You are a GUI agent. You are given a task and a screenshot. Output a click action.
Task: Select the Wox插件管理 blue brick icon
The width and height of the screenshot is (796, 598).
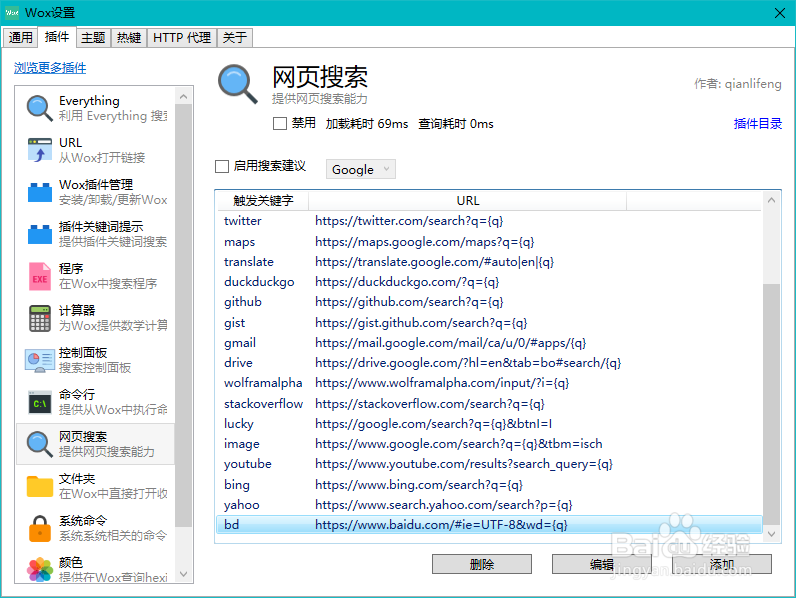coord(40,192)
